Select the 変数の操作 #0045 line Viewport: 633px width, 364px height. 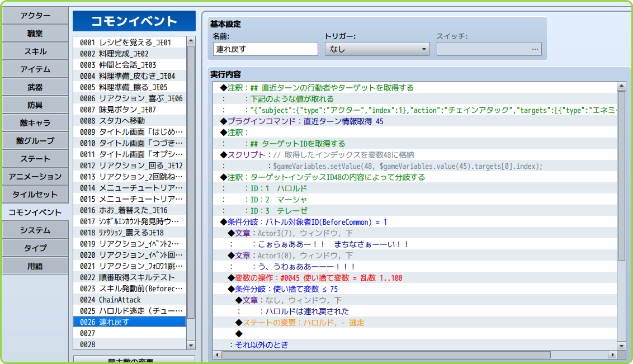414,278
